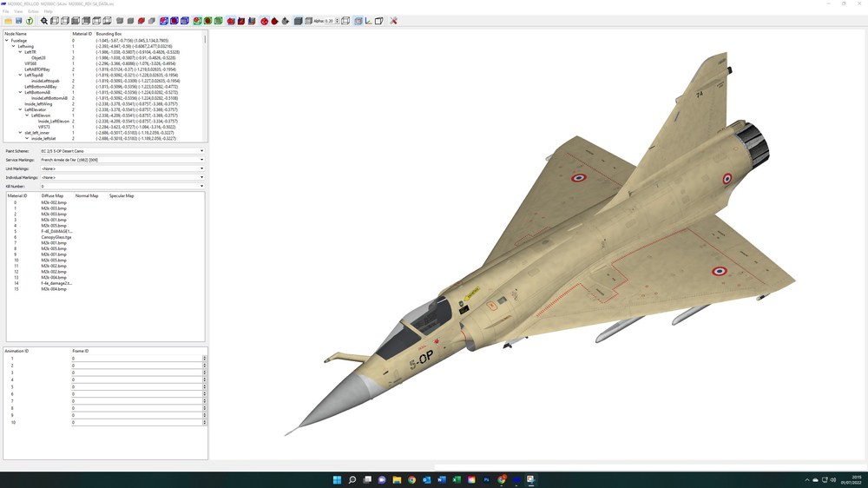
Task: Open the Individual Markings dropdown
Action: click(x=122, y=178)
